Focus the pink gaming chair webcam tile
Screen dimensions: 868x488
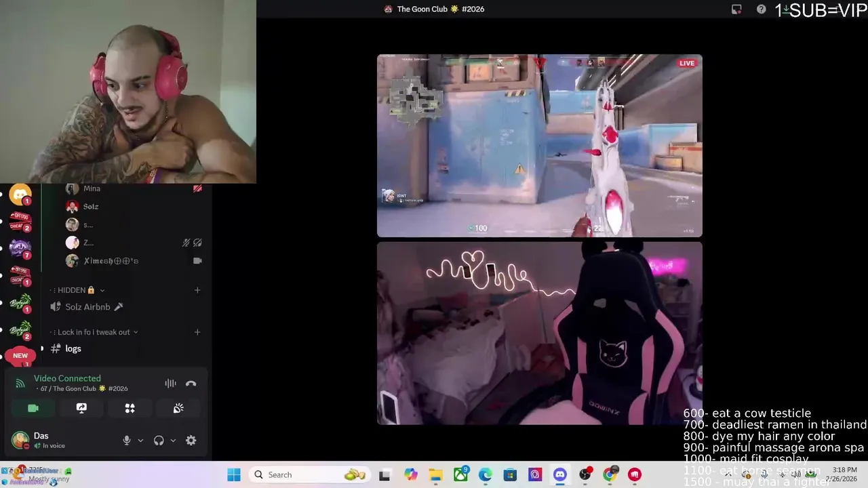point(539,333)
